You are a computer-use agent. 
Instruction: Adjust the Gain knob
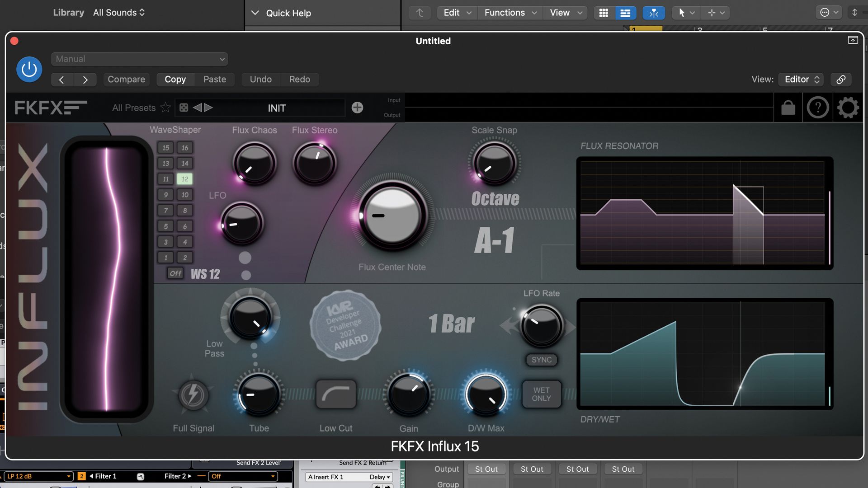[408, 394]
